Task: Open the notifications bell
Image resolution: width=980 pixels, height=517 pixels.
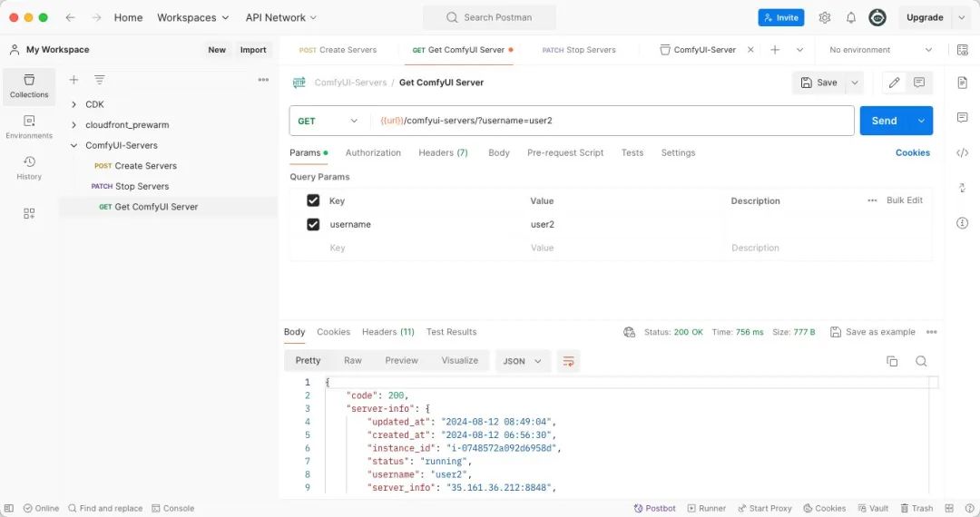Action: pos(850,17)
